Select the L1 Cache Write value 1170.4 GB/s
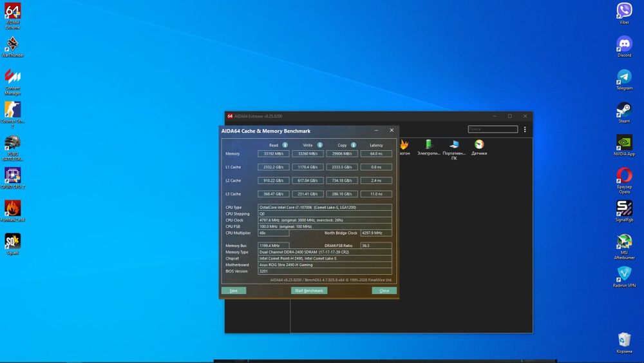644x363 pixels. [x=308, y=168]
